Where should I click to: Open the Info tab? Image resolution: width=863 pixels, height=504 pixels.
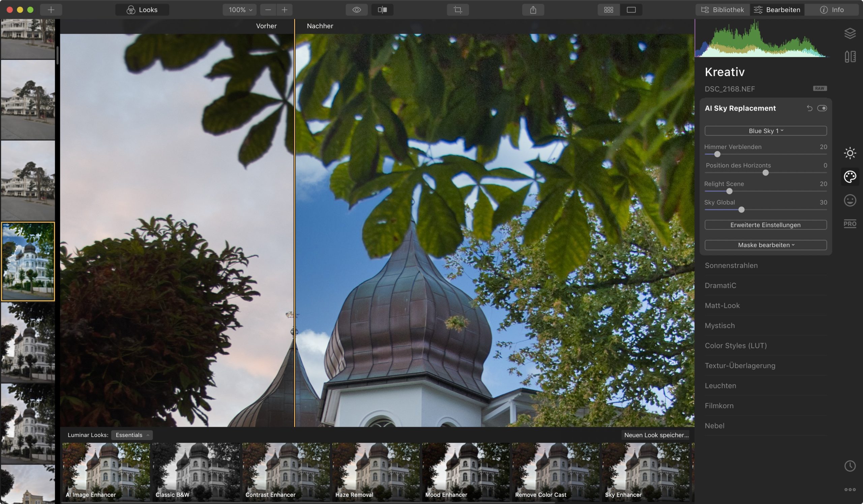pyautogui.click(x=832, y=9)
